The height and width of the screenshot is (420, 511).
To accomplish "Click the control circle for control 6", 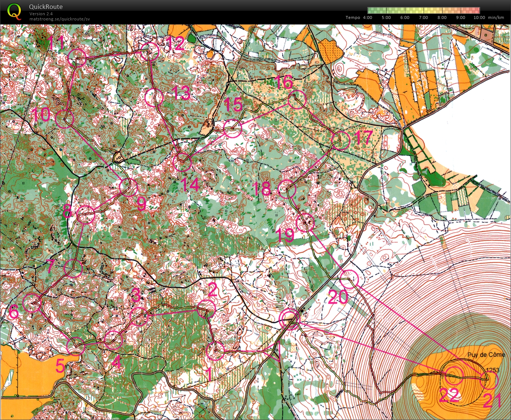I will coord(32,302).
